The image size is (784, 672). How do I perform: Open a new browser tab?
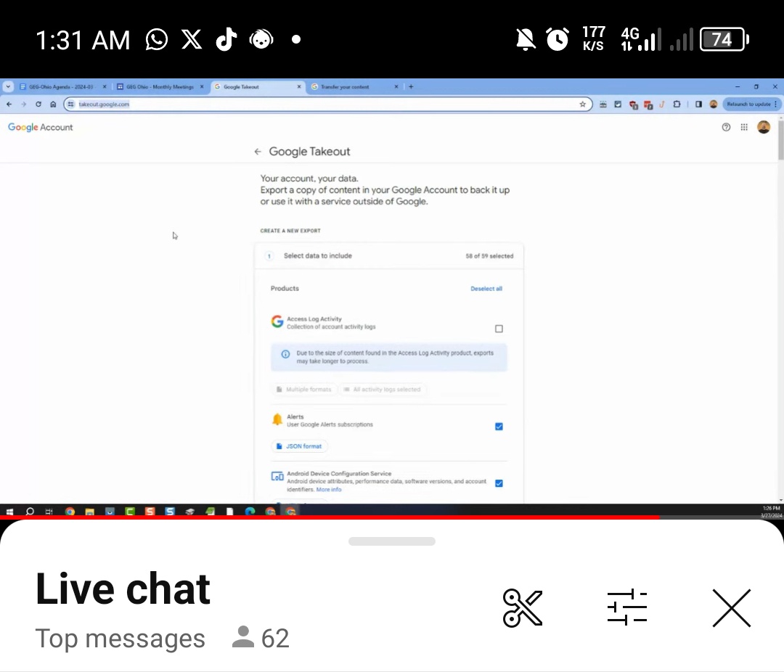coord(411,86)
